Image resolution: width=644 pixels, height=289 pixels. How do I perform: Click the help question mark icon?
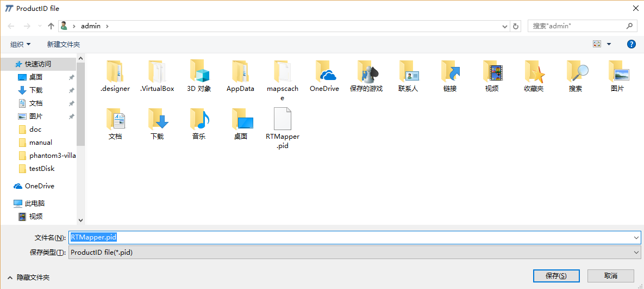[631, 44]
